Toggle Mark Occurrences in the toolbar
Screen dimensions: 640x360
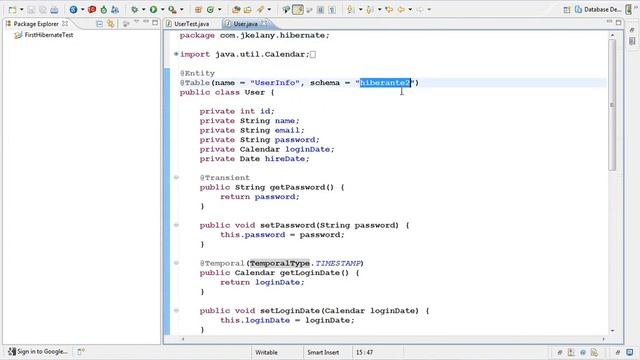coord(298,9)
